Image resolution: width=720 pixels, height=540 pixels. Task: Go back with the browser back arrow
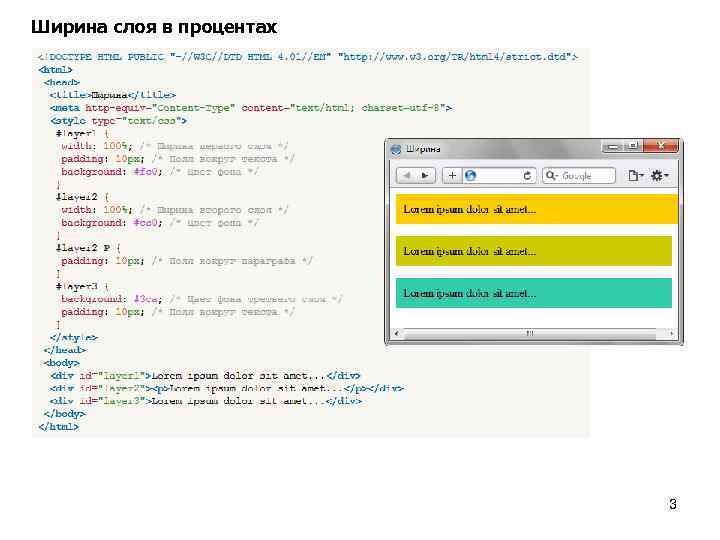[406, 175]
